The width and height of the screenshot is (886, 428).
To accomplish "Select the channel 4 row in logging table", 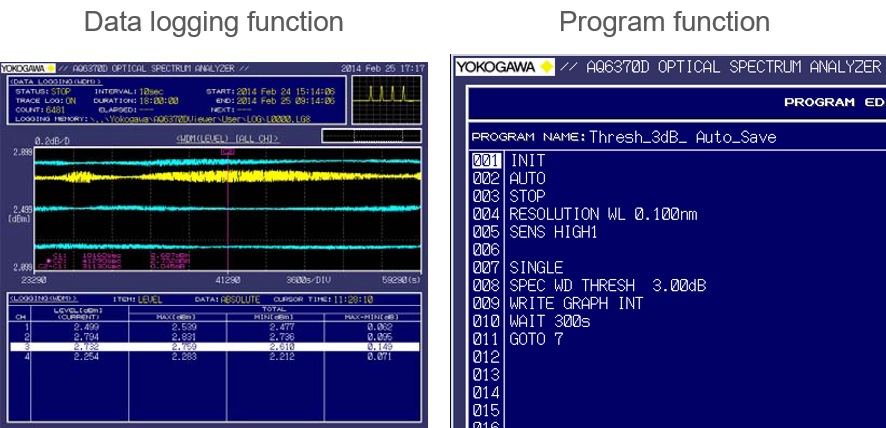I will (212, 356).
